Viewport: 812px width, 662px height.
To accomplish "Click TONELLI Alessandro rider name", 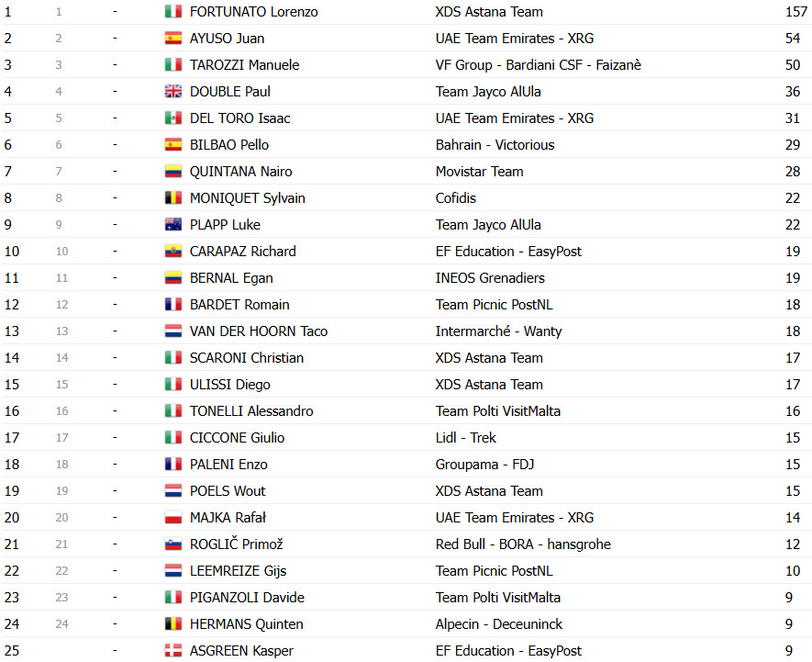I will [251, 411].
